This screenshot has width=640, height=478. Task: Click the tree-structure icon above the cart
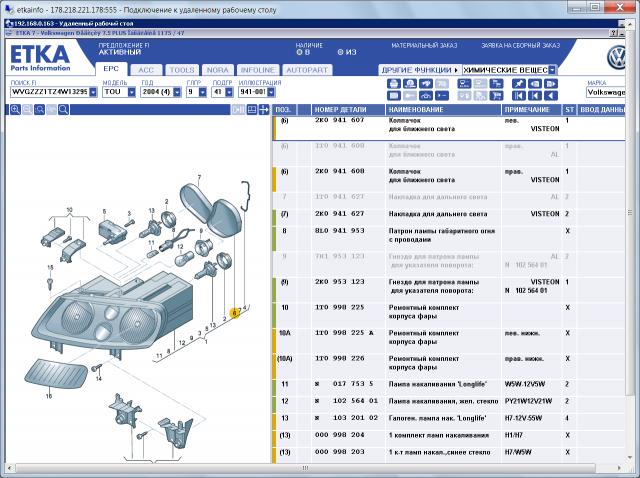(x=496, y=84)
